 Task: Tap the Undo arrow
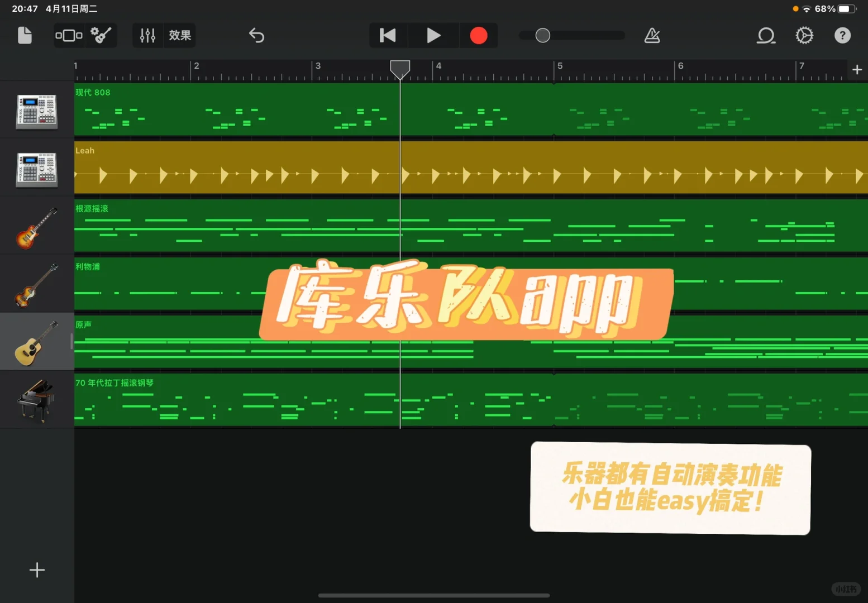[x=256, y=35]
